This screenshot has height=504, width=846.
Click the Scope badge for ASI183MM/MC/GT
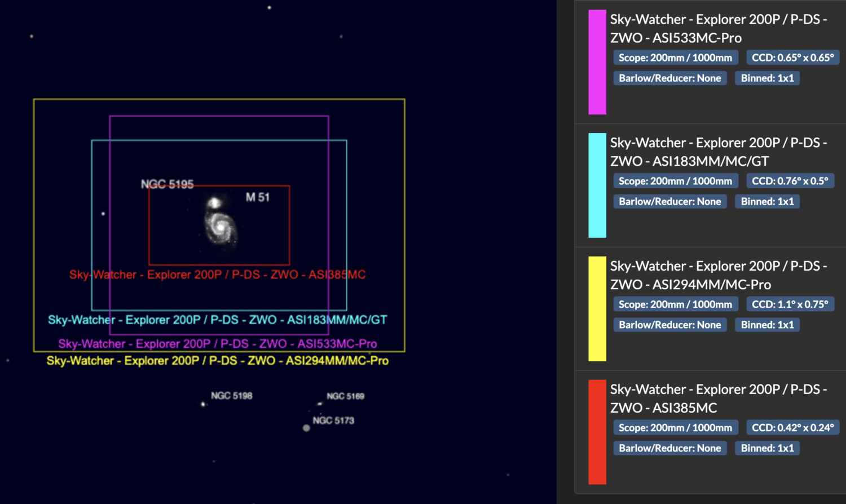click(676, 181)
